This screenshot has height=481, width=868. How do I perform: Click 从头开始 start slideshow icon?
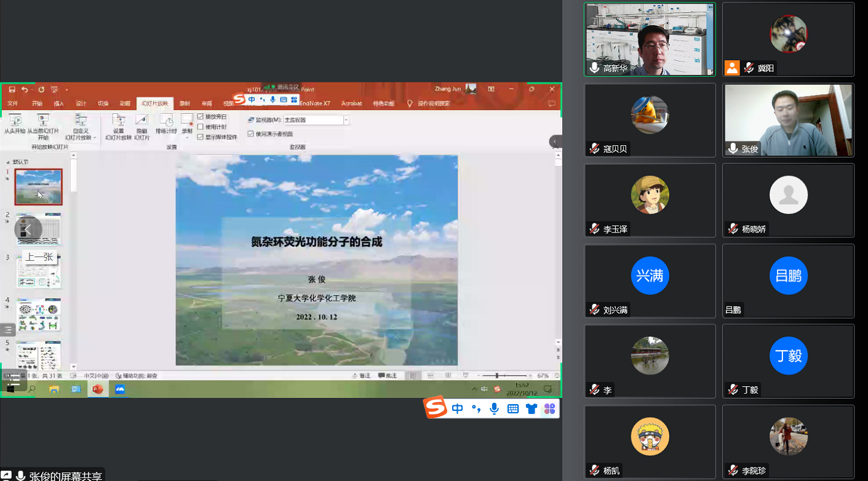(15, 121)
